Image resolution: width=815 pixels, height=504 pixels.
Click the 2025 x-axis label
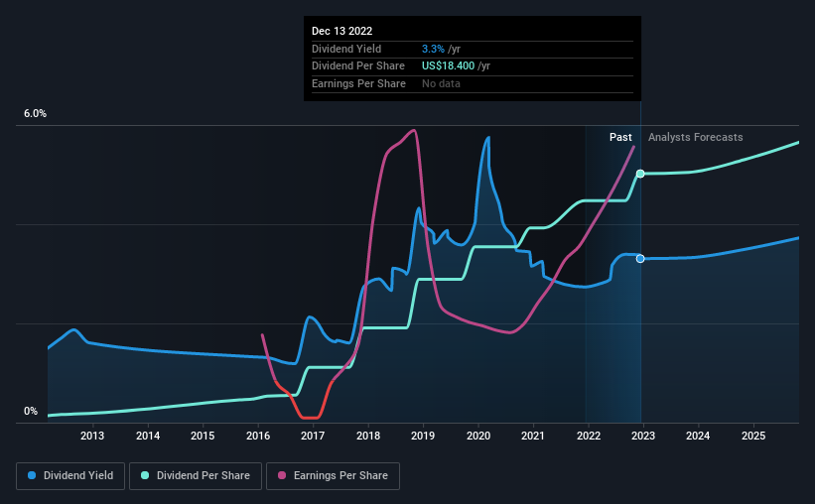tap(753, 436)
